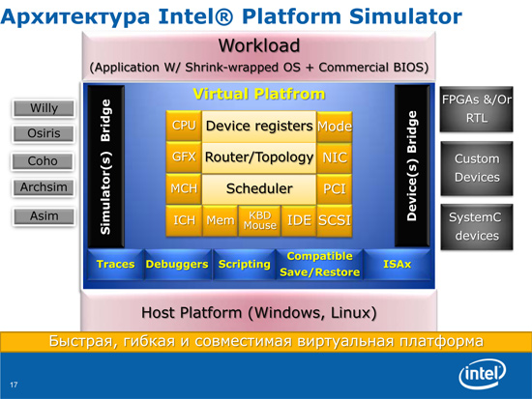Image resolution: width=532 pixels, height=399 pixels.
Task: Click the Intel logo
Action: (x=483, y=374)
